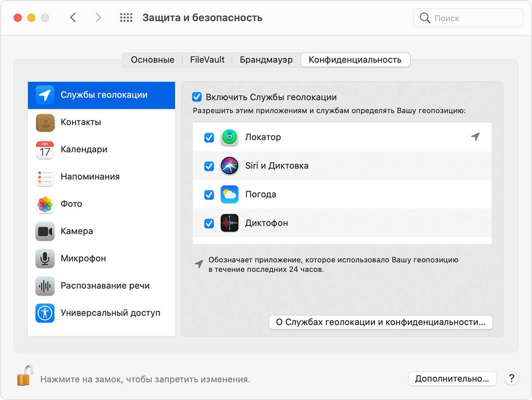Open the Контакты privacy category

tap(80, 122)
